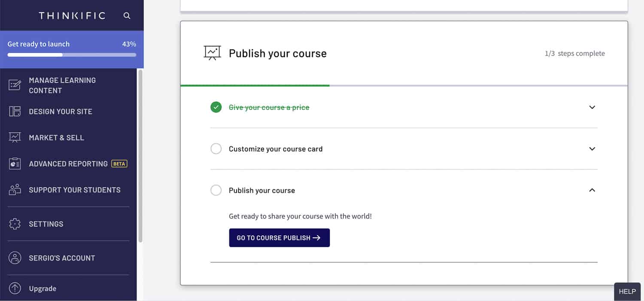Click the search magnifier in the sidebar
Viewport: 644px width, 301px height.
(x=127, y=15)
